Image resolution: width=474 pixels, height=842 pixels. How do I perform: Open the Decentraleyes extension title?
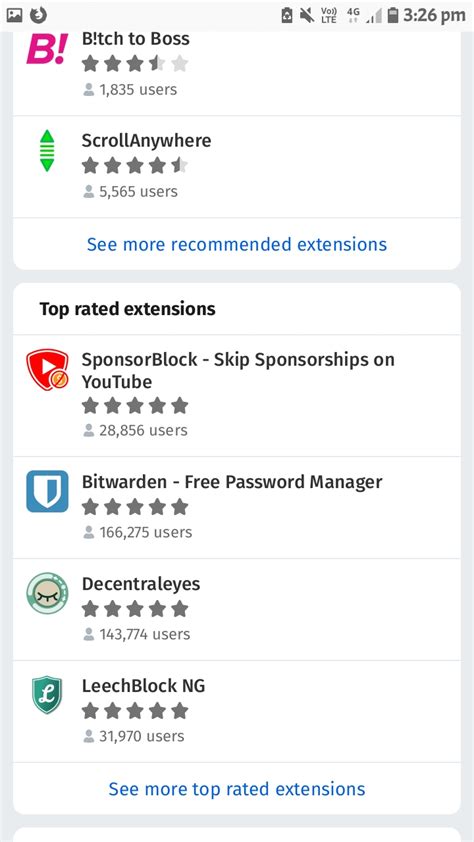pyautogui.click(x=141, y=584)
